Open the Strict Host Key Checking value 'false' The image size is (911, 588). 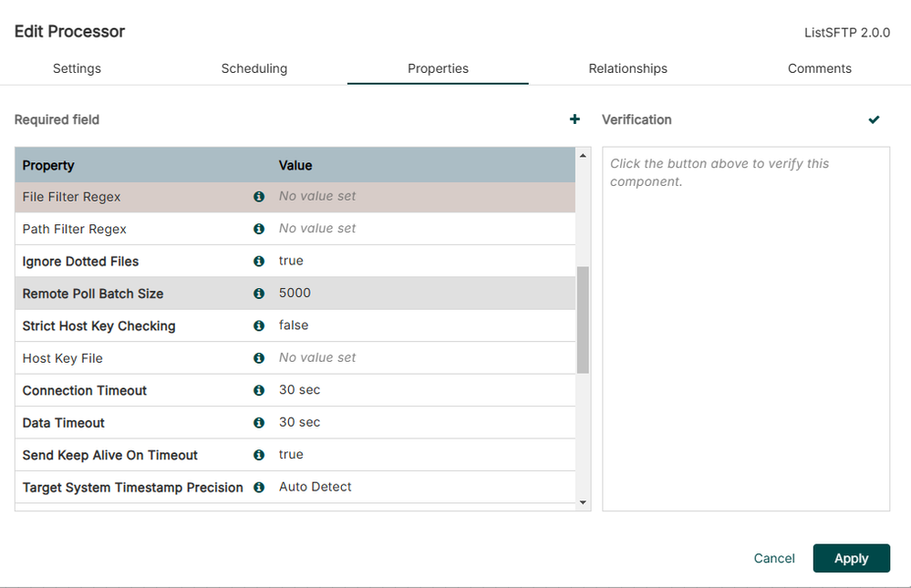(294, 325)
